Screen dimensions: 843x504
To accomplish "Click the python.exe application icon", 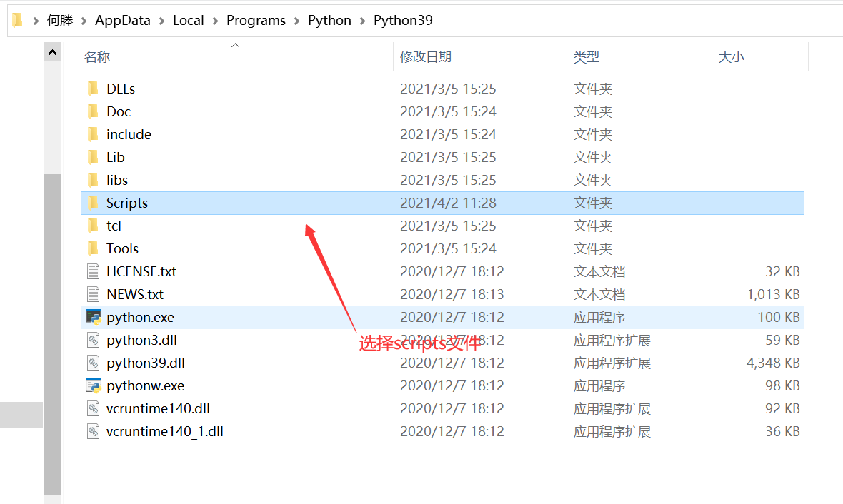I will tap(94, 317).
